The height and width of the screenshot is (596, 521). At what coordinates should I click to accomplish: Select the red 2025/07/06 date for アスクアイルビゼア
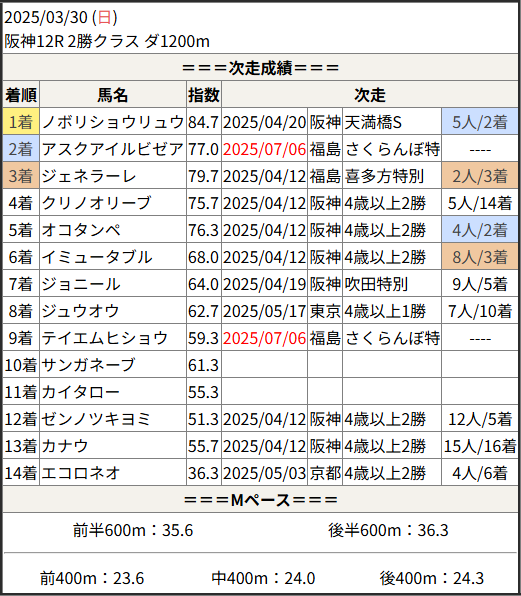(264, 149)
